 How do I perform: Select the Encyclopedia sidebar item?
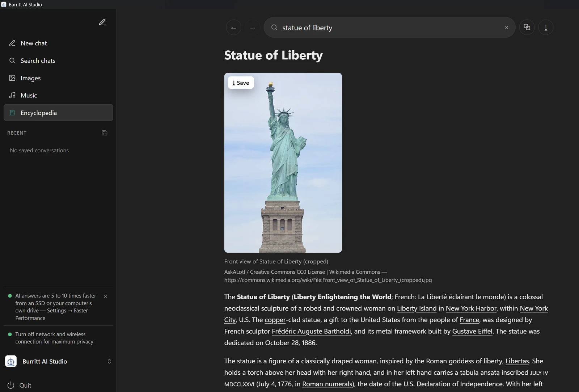(x=58, y=113)
